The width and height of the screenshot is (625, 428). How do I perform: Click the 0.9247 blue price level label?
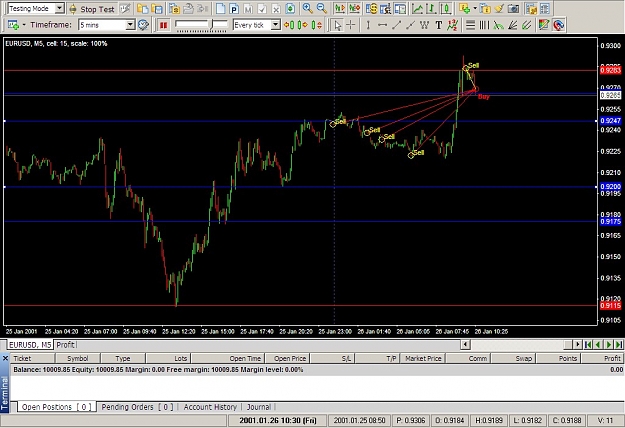click(611, 121)
